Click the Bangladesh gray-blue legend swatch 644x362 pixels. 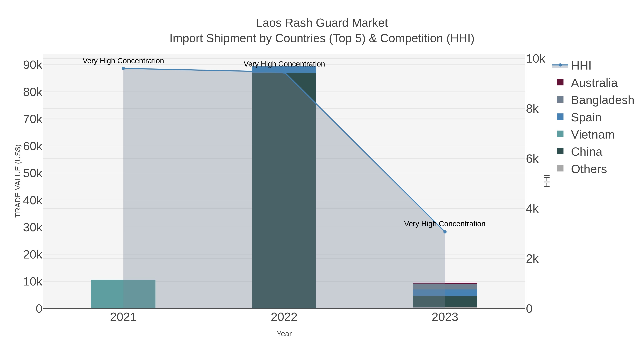560,99
